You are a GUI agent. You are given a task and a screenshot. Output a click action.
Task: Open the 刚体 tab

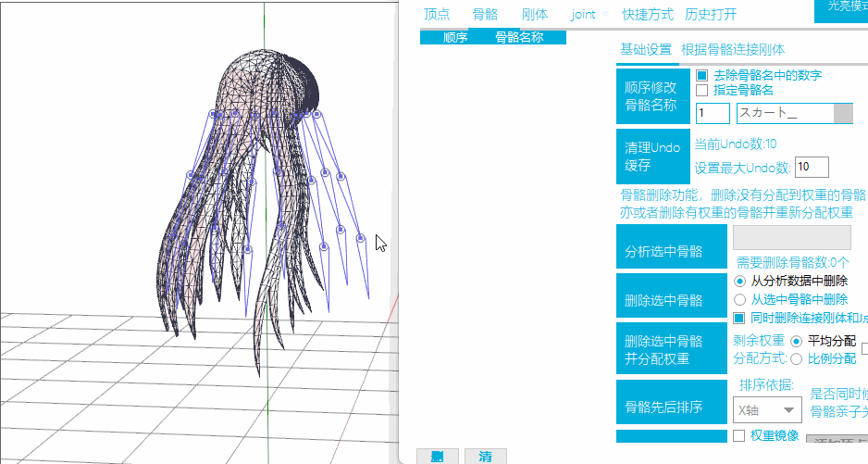point(535,14)
